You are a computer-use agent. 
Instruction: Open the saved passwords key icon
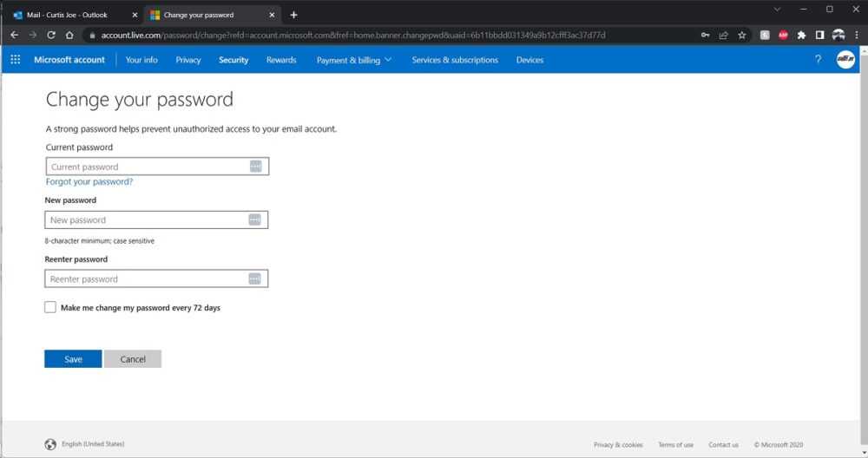(706, 35)
